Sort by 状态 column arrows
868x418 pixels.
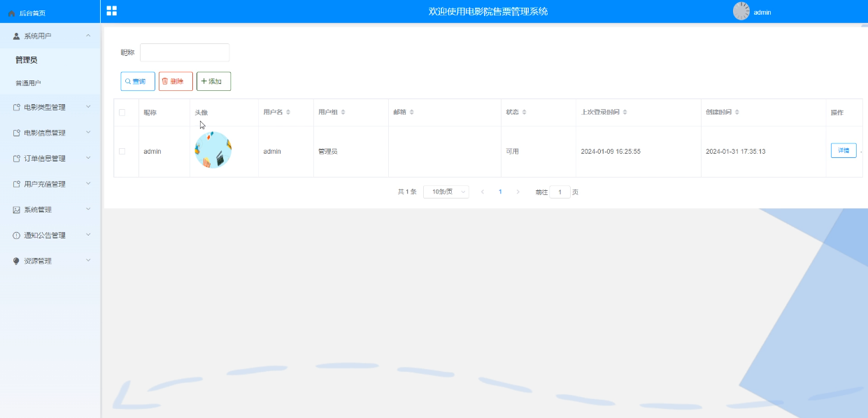[524, 112]
